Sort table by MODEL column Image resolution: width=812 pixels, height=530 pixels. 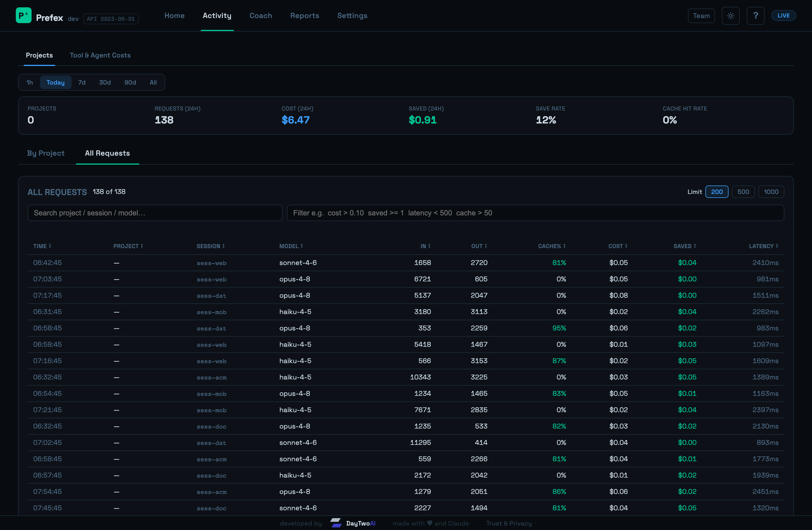pos(291,246)
